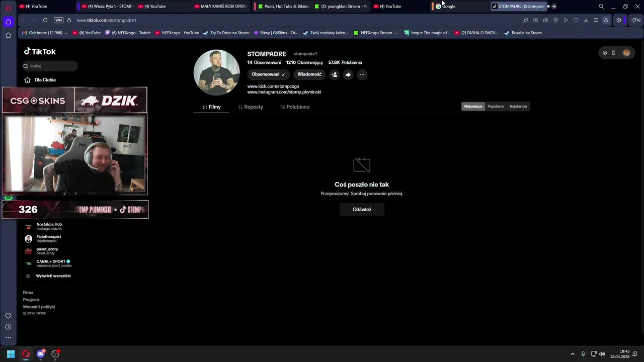Switch to MAŁY KAMIŚ ROBI OPEN tab
The width and height of the screenshot is (644, 362).
(220, 7)
